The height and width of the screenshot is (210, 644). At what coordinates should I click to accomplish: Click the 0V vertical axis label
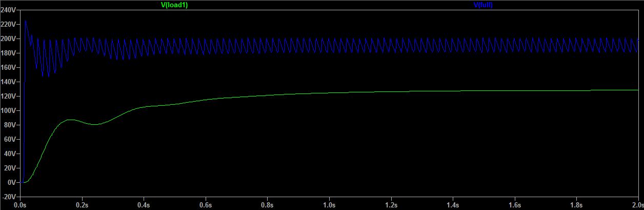click(12, 182)
